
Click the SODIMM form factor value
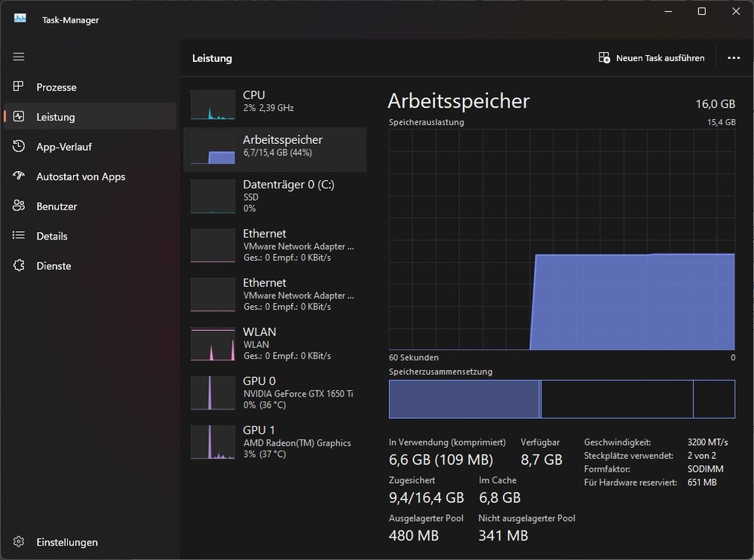(x=706, y=469)
